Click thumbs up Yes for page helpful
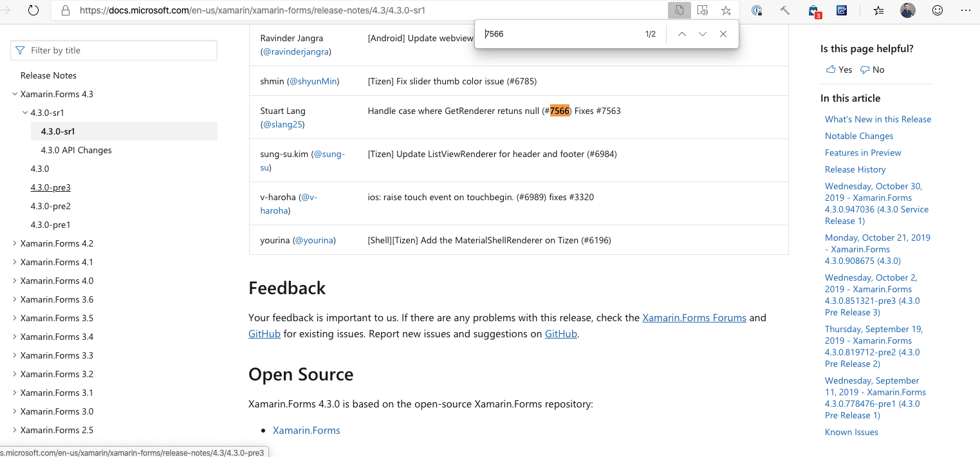The image size is (980, 457). [x=839, y=70]
